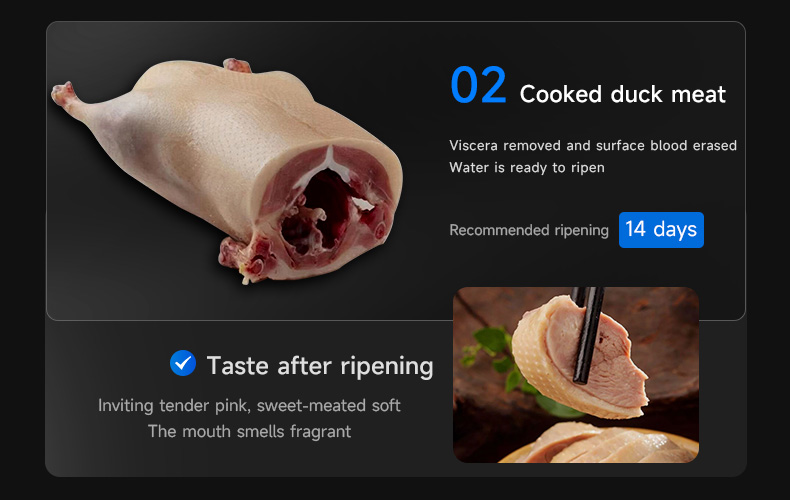
Task: Click the Inviting tender pink description line
Action: (249, 406)
